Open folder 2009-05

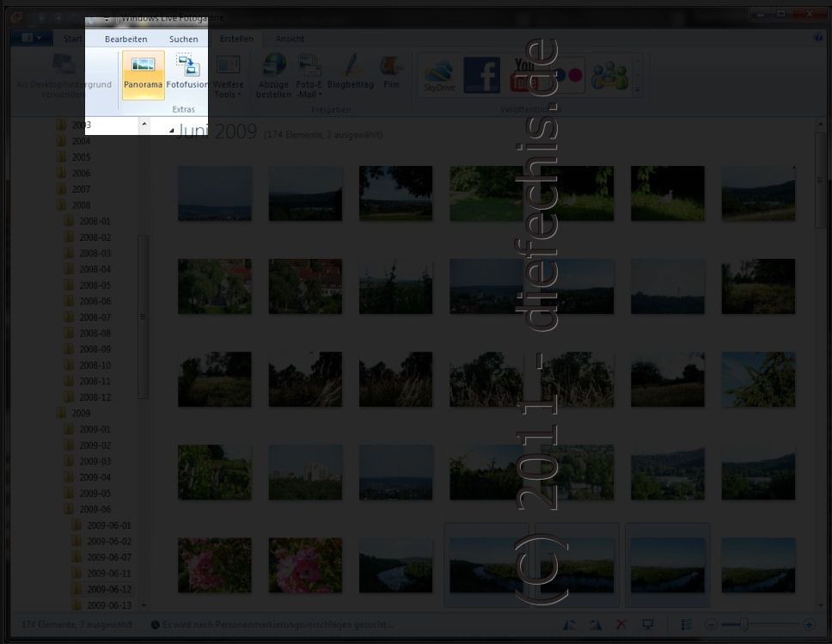click(95, 494)
